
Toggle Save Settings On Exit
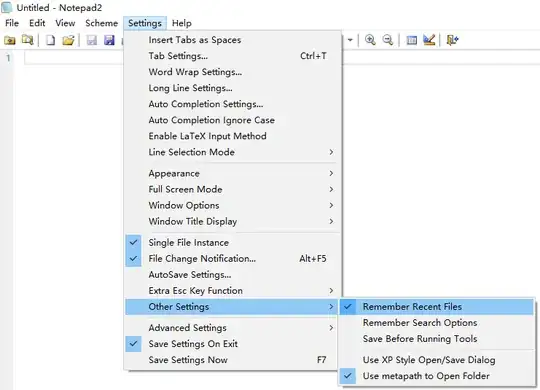click(232, 344)
